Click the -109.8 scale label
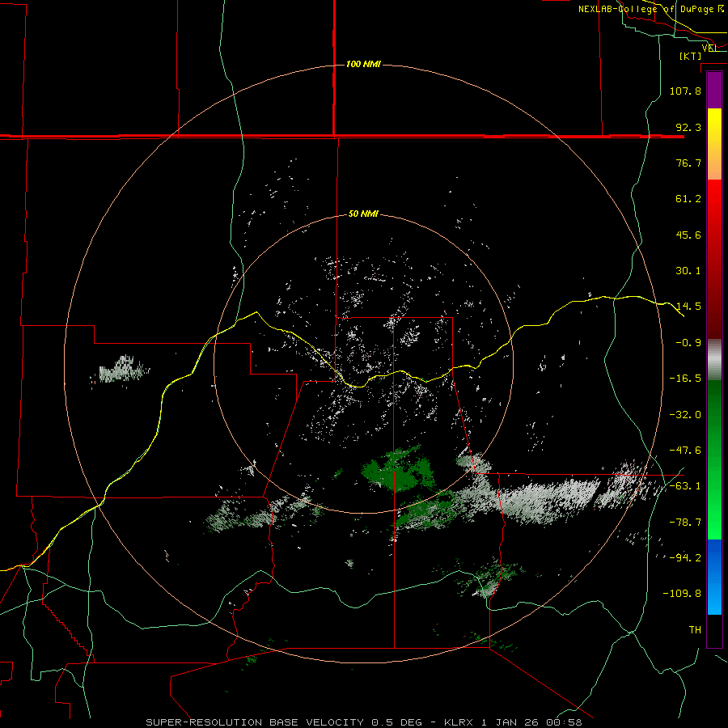The height and width of the screenshot is (728, 728). click(x=682, y=594)
